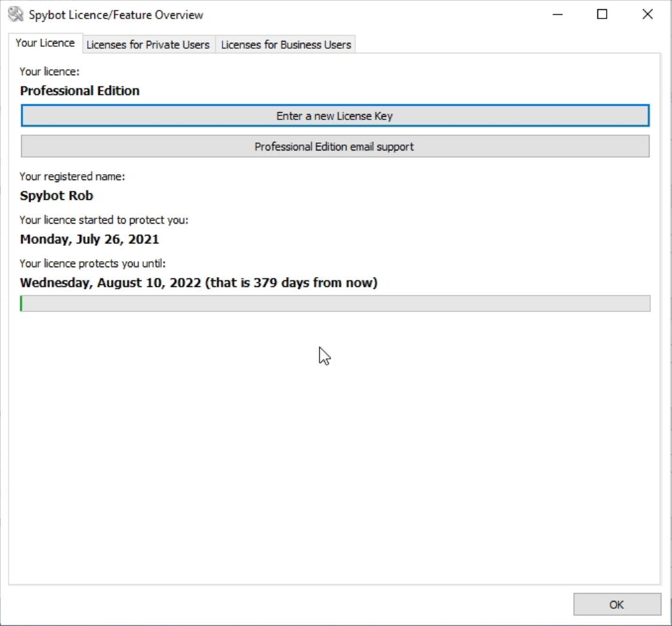Open Professional Edition email support
This screenshot has height=626, width=672.
pos(335,146)
